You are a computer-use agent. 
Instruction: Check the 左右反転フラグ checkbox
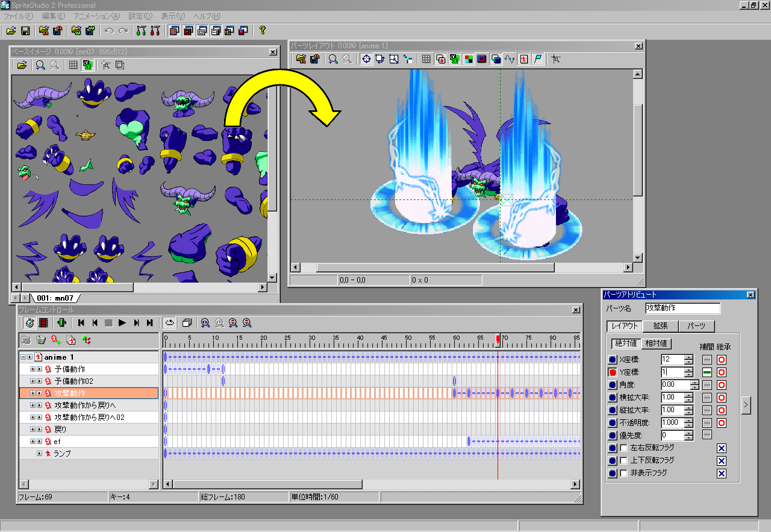(623, 448)
